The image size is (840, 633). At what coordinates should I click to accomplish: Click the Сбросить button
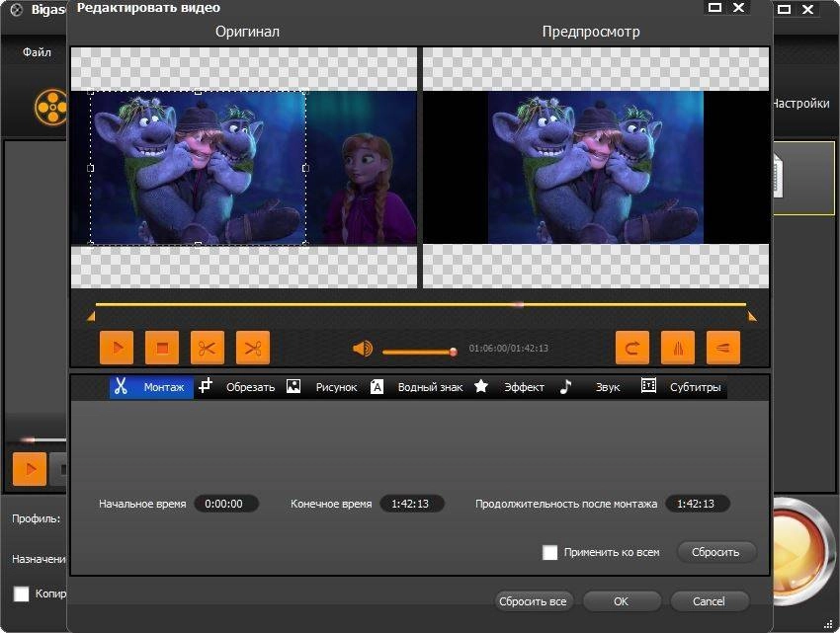click(716, 552)
